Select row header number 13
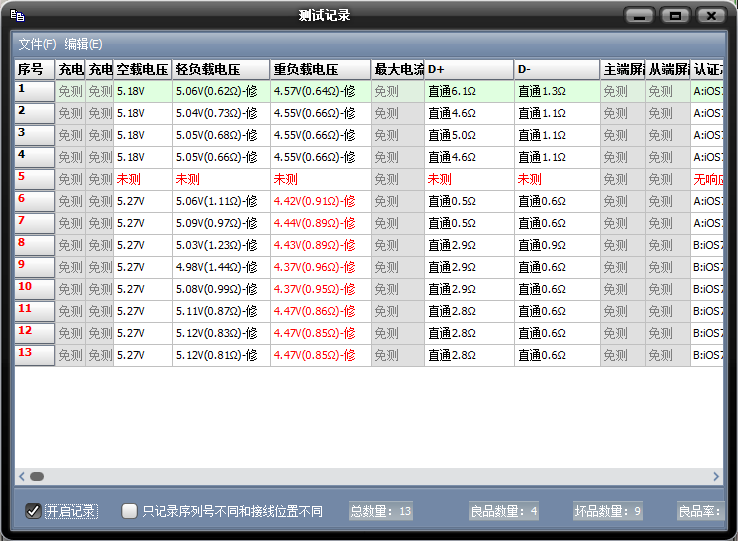Viewport: 738px width, 541px height. 34,355
